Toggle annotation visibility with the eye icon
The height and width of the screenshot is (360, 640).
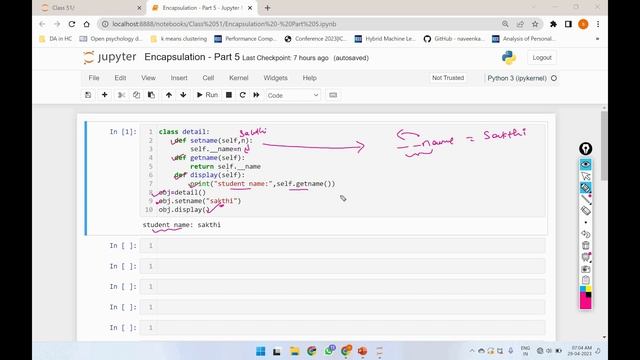click(x=586, y=164)
